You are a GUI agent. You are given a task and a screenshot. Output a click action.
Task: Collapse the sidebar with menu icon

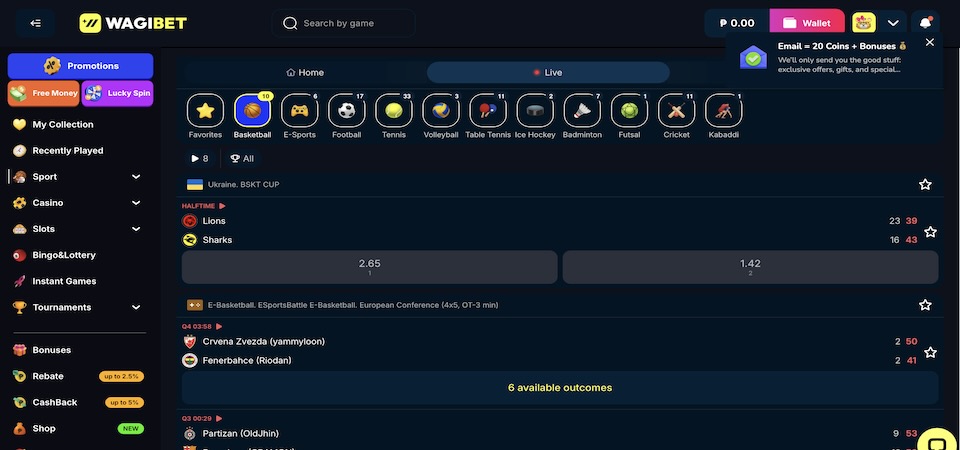(x=36, y=23)
